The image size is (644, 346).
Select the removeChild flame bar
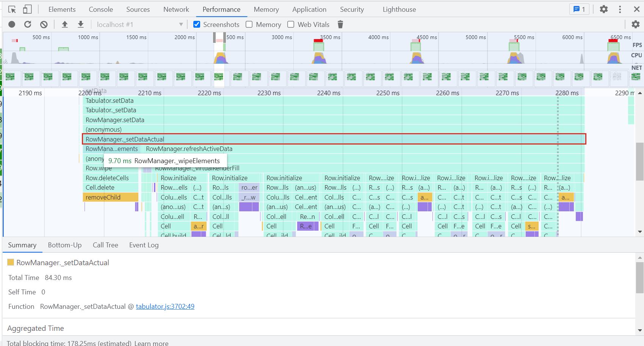click(x=111, y=197)
